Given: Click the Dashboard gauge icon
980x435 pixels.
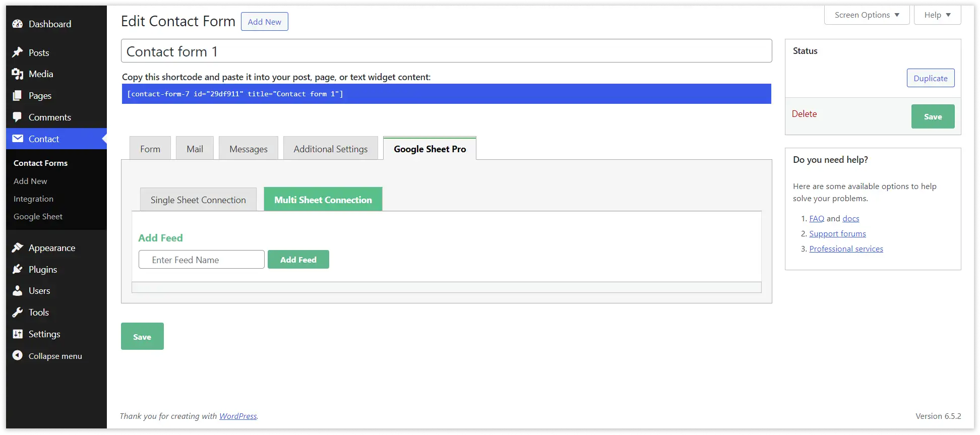Looking at the screenshot, I should point(18,24).
